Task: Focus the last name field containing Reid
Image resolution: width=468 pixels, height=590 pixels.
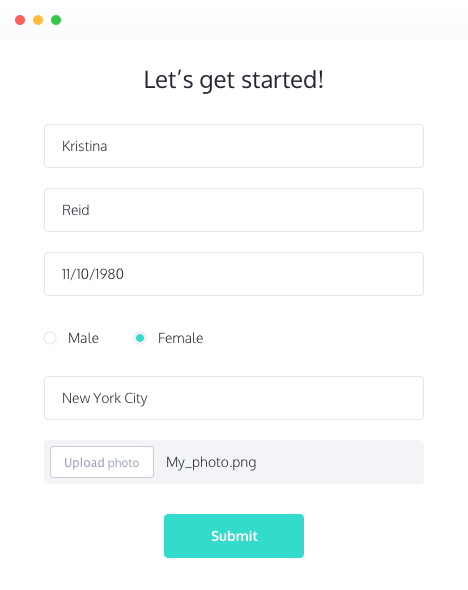Action: click(x=234, y=210)
